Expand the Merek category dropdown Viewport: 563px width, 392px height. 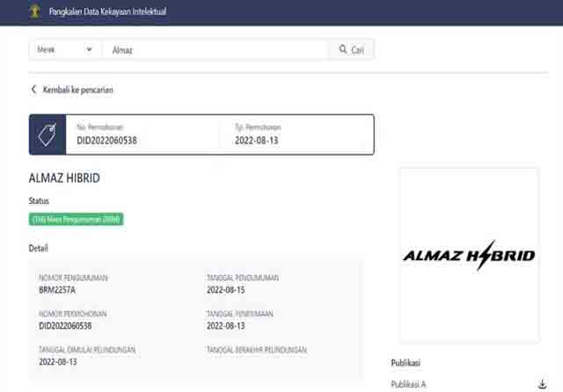(64, 50)
